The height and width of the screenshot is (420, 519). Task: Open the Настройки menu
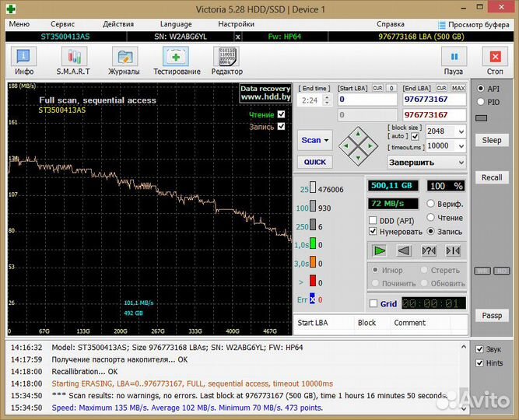point(236,24)
